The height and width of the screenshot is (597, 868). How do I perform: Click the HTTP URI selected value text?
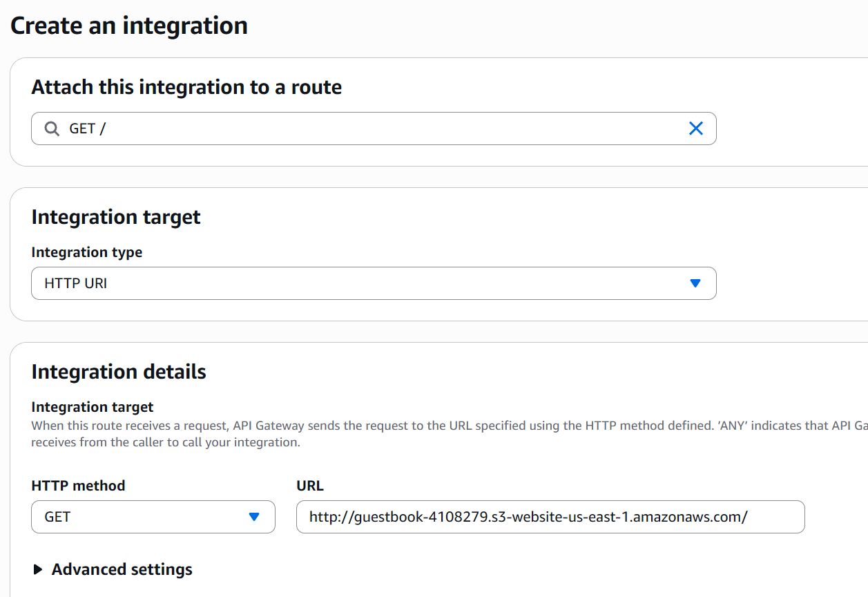(76, 283)
